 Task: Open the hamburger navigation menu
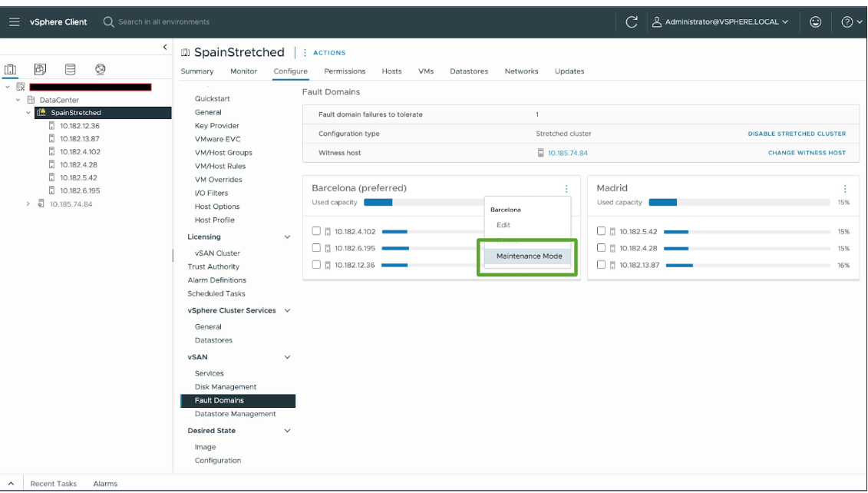click(15, 22)
